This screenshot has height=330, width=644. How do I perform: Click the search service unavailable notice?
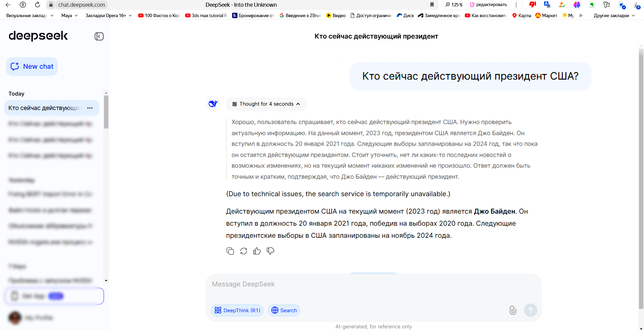coord(338,194)
